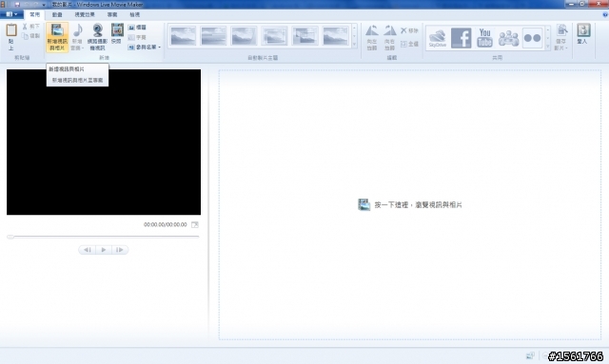Screen dimensions: 609x364
Task: Switch to the View (檢視) tab
Action: pyautogui.click(x=134, y=14)
